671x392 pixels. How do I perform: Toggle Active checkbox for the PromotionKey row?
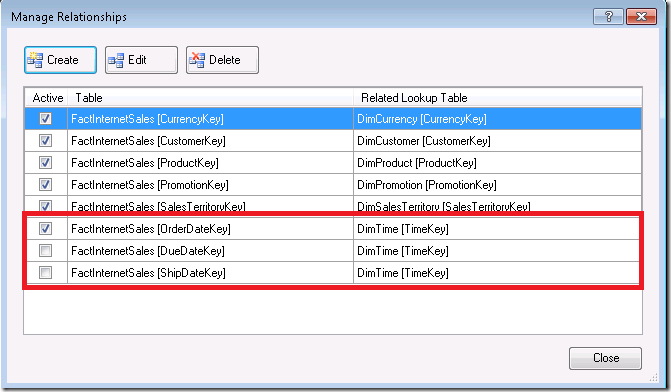[45, 184]
